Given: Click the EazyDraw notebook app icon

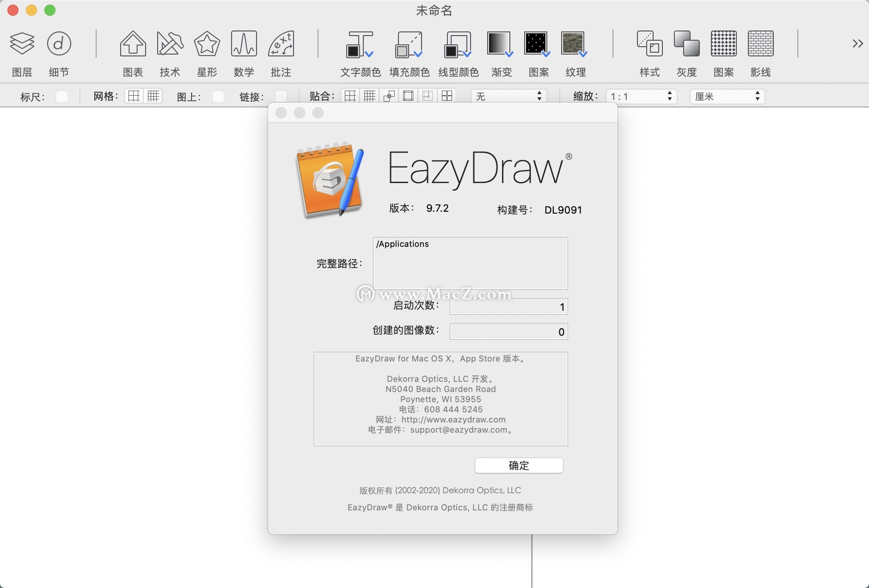Looking at the screenshot, I should pos(330,180).
